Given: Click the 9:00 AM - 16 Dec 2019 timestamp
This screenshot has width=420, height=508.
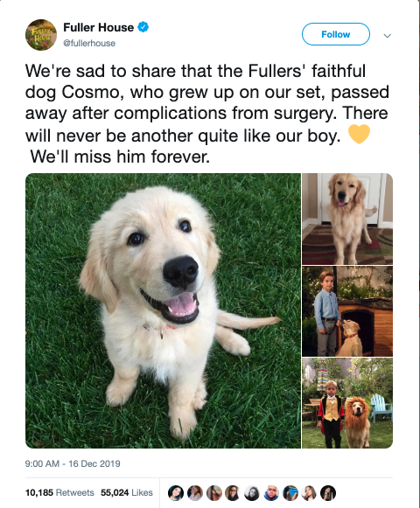Looking at the screenshot, I should pos(73,463).
